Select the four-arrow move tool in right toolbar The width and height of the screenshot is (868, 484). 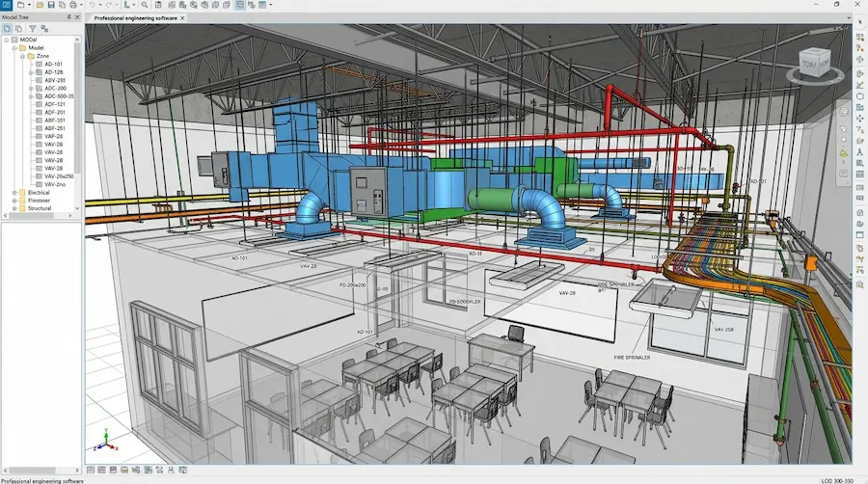tap(859, 119)
